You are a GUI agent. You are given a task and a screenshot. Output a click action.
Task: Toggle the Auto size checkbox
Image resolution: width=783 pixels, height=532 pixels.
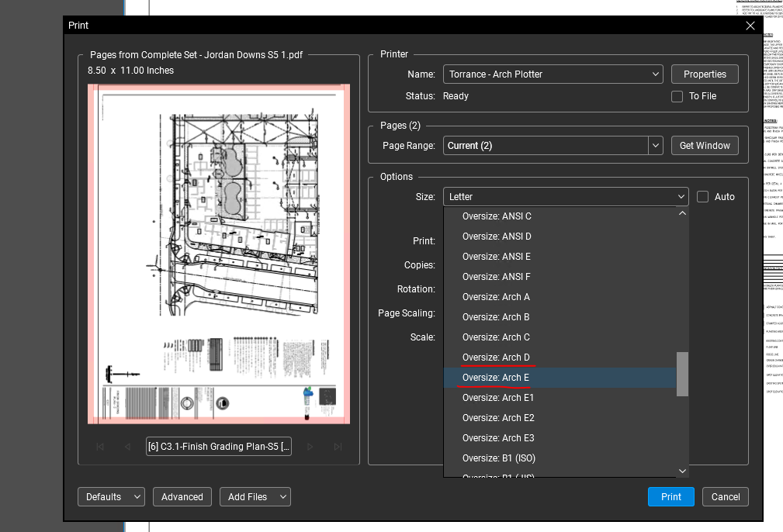(703, 197)
